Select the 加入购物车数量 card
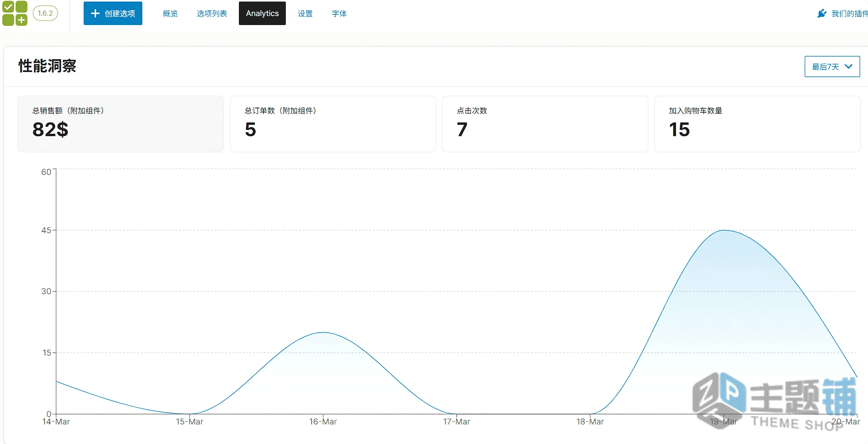The width and height of the screenshot is (868, 444). [x=757, y=124]
